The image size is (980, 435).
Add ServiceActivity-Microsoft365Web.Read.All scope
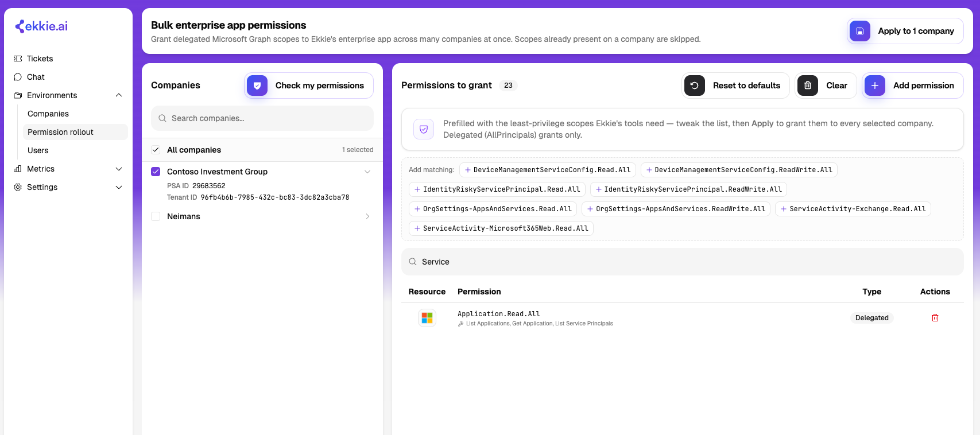coord(501,228)
